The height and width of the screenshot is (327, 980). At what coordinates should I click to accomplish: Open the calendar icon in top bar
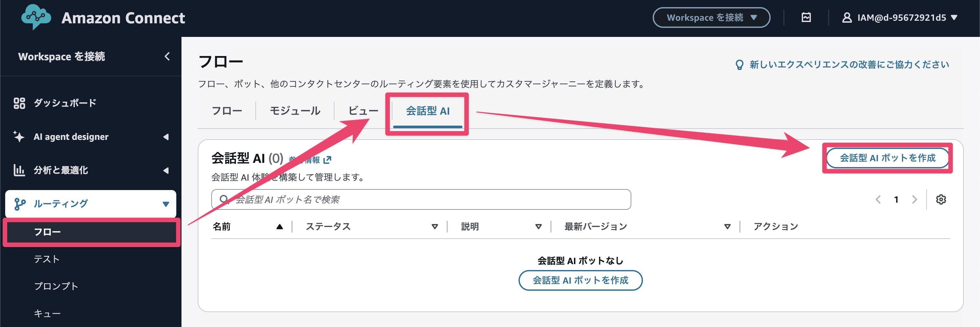point(806,17)
